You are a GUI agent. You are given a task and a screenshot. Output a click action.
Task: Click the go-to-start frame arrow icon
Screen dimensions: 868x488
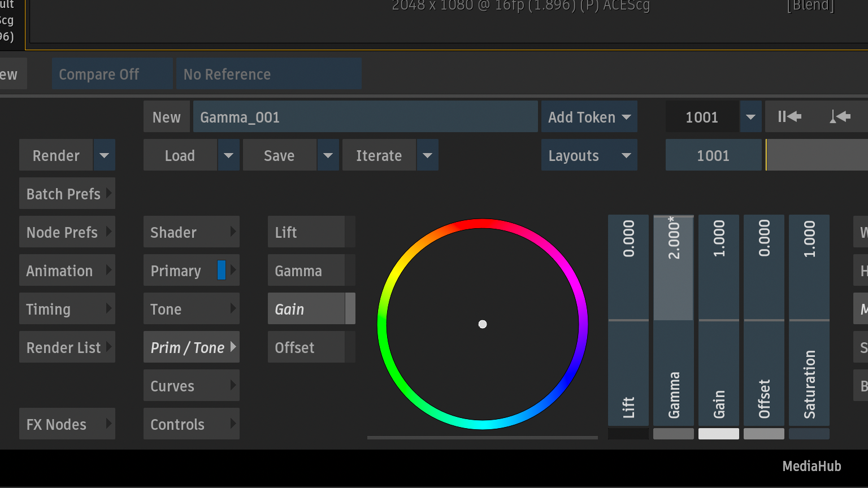click(x=789, y=117)
